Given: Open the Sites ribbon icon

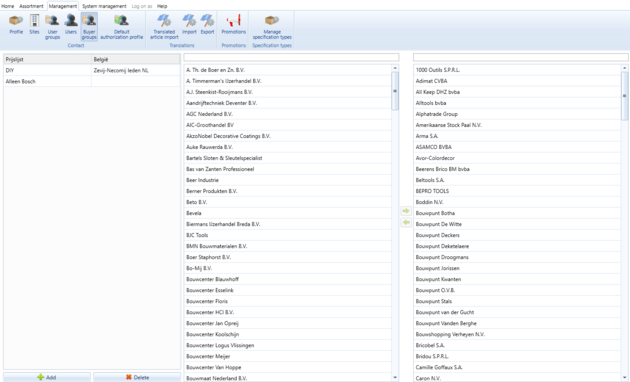Looking at the screenshot, I should pos(34,24).
